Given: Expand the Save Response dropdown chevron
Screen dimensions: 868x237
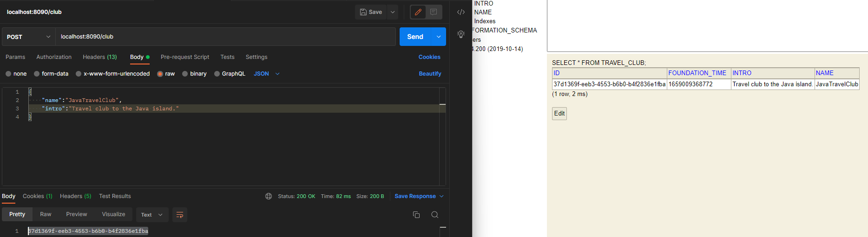Looking at the screenshot, I should click(441, 196).
